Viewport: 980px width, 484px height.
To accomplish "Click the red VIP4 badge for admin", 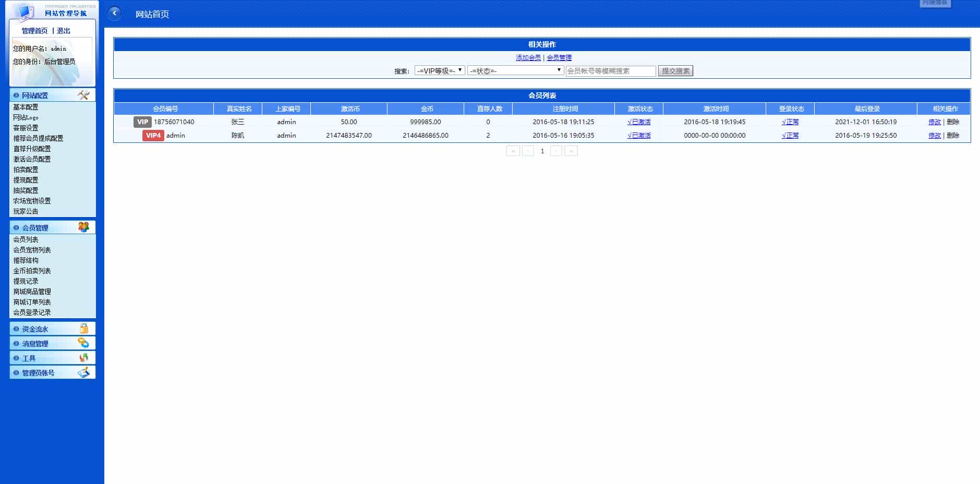I will point(153,136).
